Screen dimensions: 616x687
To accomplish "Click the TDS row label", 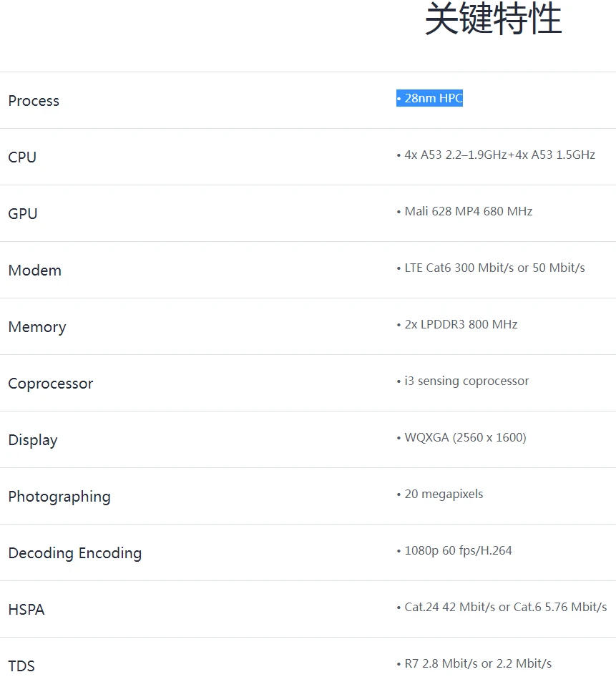I will [21, 666].
